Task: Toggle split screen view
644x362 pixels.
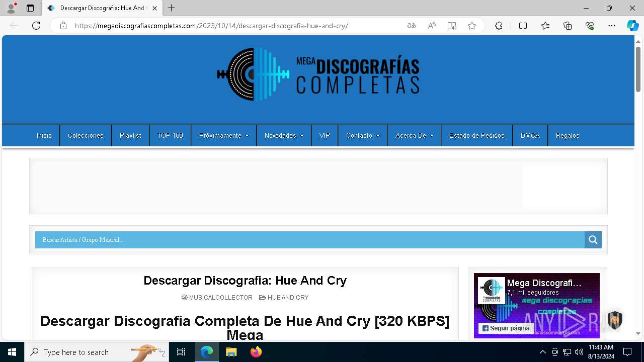Action: (523, 26)
